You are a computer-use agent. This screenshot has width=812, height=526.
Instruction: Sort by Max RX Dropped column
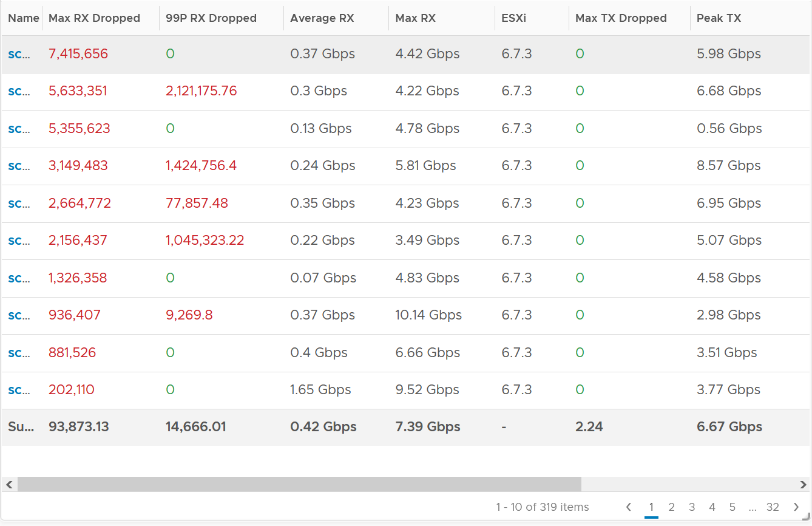click(94, 18)
